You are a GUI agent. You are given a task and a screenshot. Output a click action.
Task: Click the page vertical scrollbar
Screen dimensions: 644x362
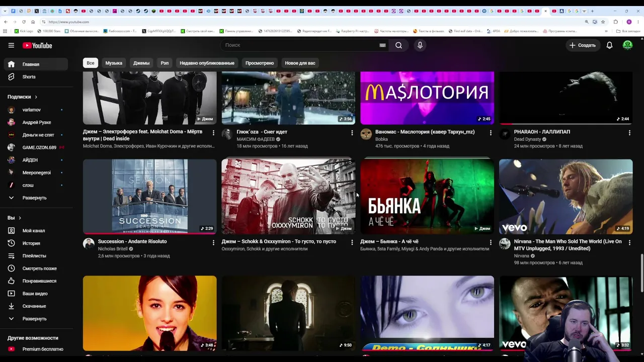[x=642, y=273]
